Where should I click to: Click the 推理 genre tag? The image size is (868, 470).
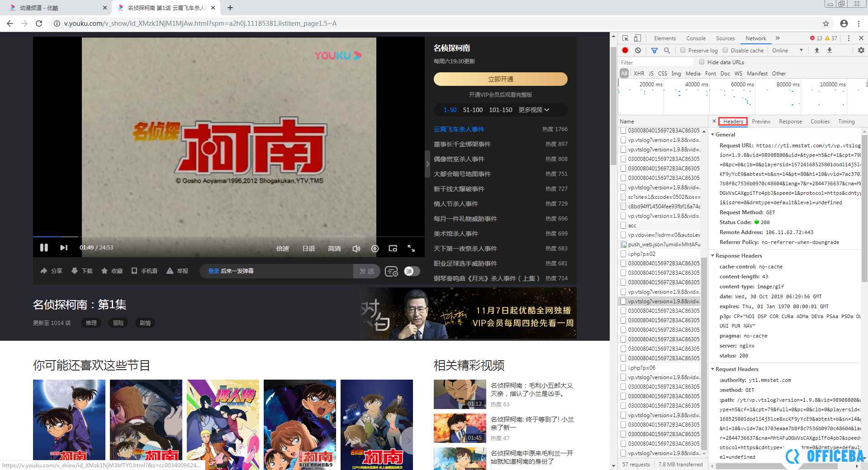click(x=91, y=323)
